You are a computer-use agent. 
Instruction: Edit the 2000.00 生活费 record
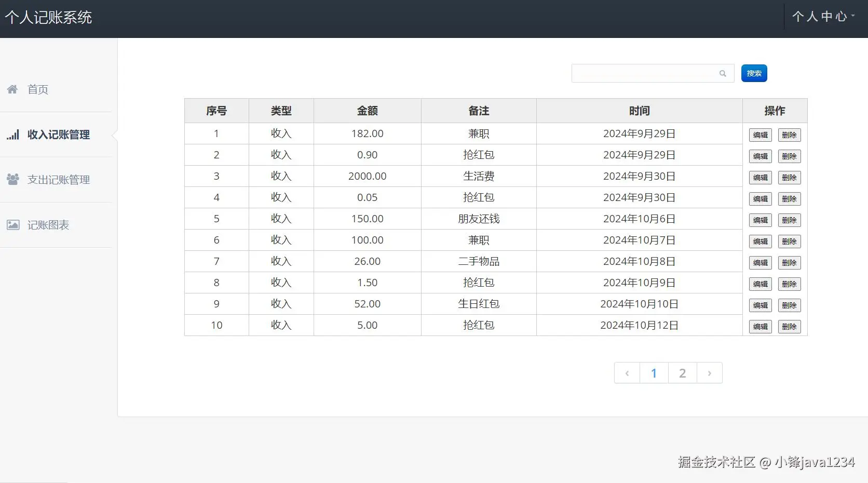click(760, 178)
